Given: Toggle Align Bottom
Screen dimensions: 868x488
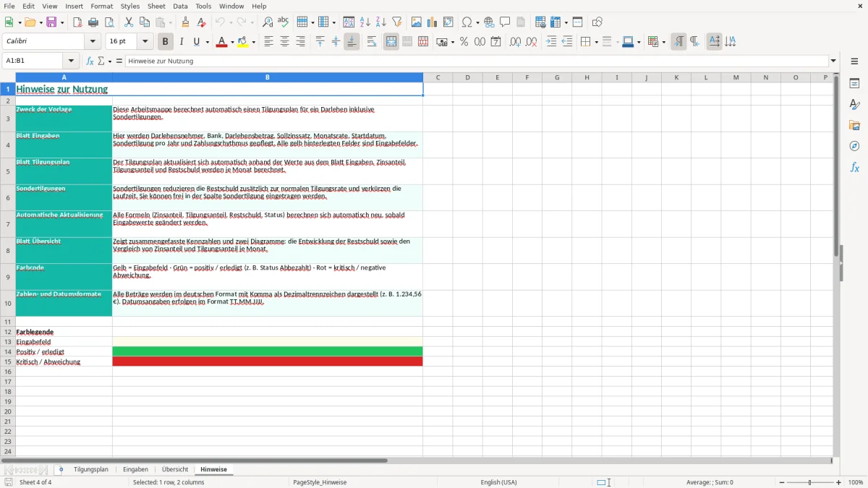Looking at the screenshot, I should (x=352, y=42).
